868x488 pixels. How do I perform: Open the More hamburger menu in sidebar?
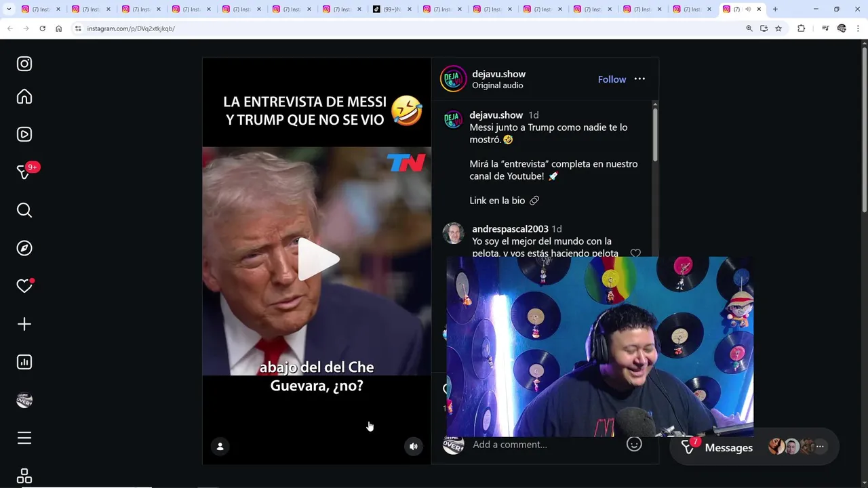coord(24,438)
